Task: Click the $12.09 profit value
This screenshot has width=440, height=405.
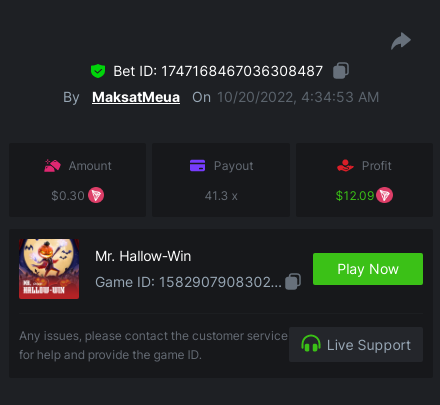Action: 355,196
